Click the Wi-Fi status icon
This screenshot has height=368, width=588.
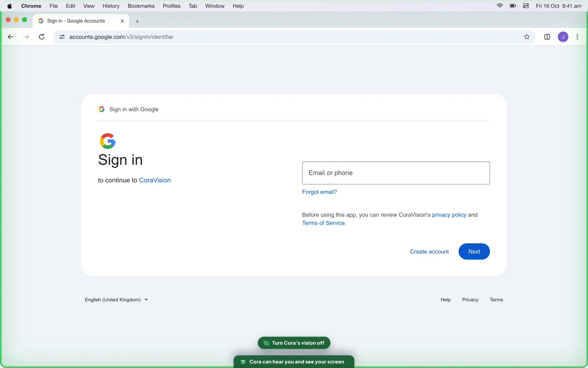pyautogui.click(x=500, y=6)
